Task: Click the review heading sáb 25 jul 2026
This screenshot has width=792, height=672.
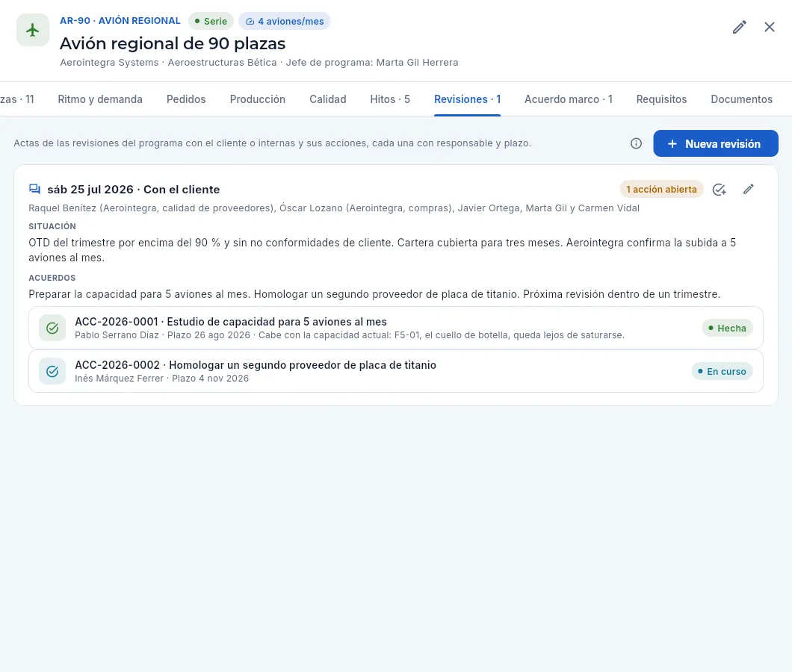Action: (133, 190)
